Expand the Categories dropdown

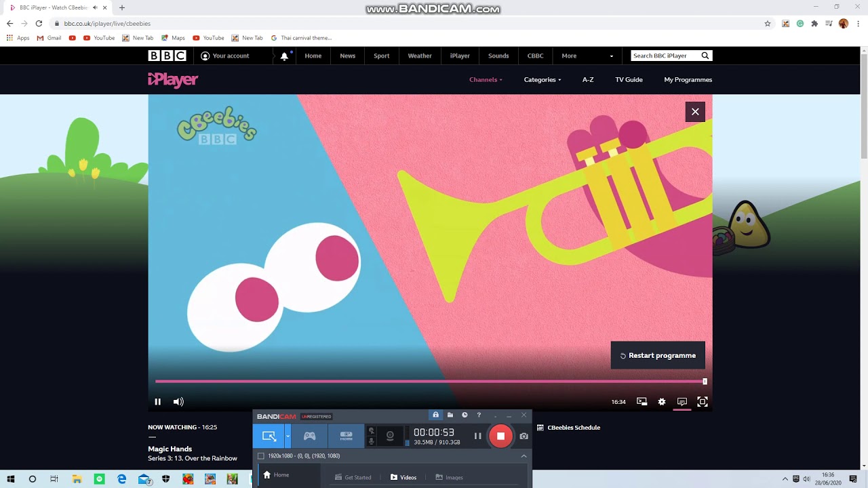point(542,79)
